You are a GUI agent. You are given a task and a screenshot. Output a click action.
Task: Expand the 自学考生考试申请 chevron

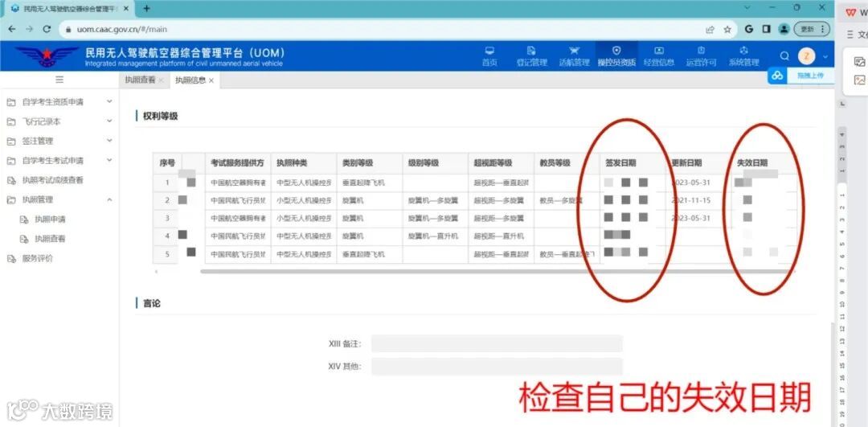tap(109, 160)
